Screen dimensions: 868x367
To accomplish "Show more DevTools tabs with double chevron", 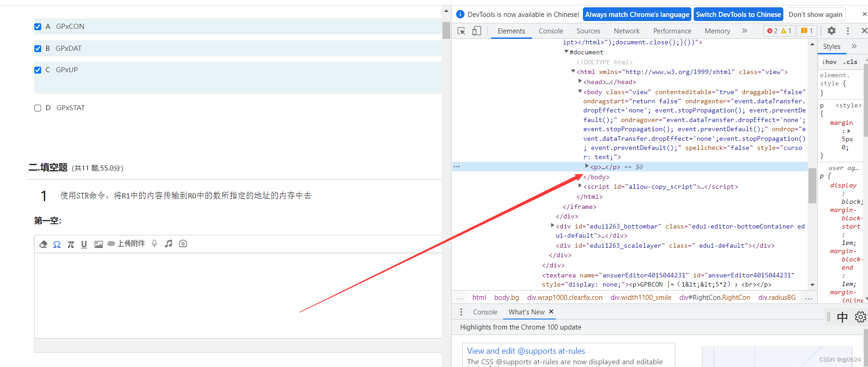I will coord(744,31).
